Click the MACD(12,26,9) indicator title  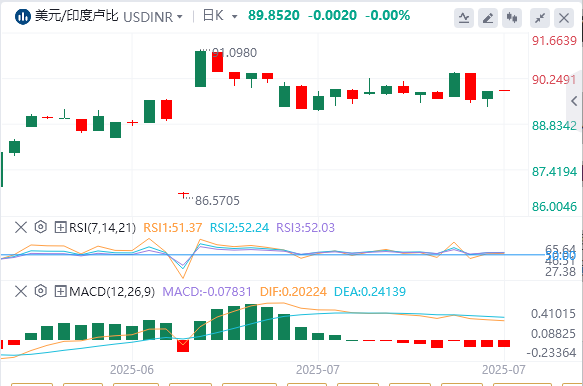(112, 291)
